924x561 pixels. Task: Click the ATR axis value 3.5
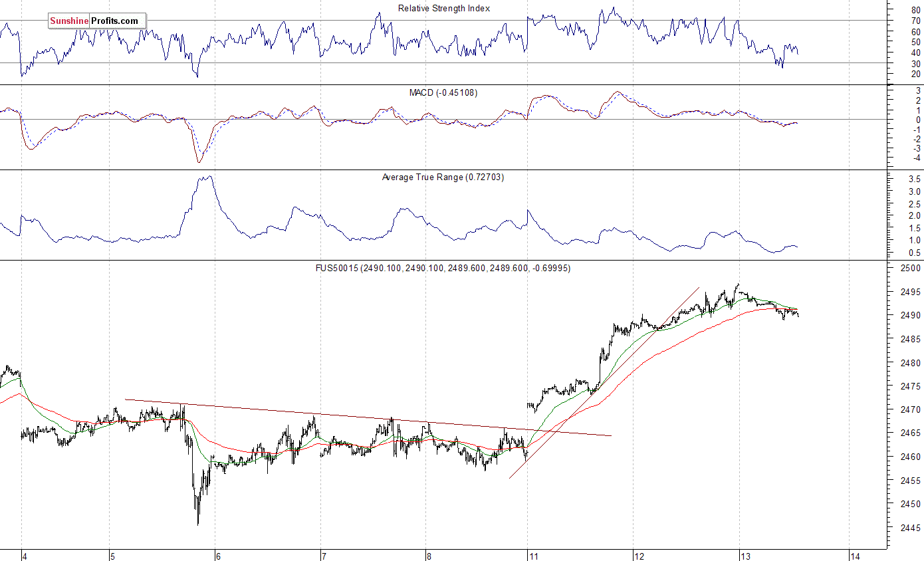[x=913, y=179]
